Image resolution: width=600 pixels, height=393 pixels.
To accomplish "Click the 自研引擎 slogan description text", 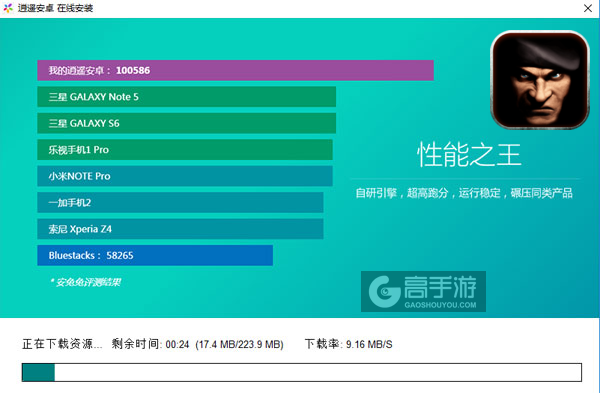I will pos(464,193).
